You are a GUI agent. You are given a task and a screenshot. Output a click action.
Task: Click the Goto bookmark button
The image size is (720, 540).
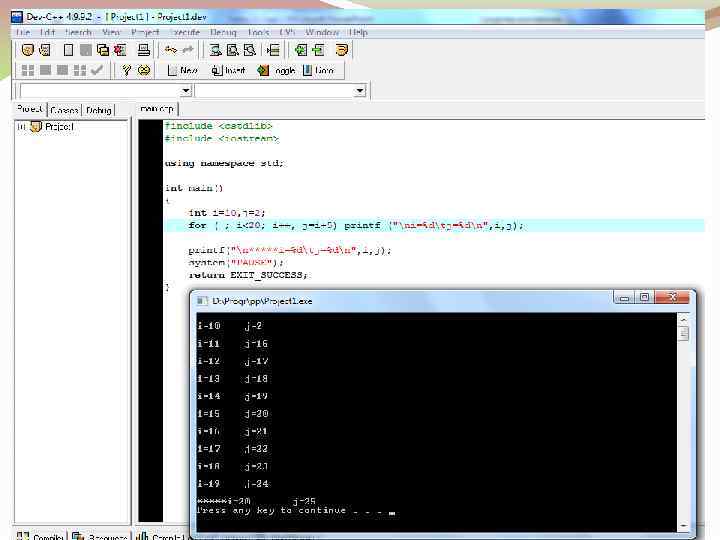click(x=318, y=70)
